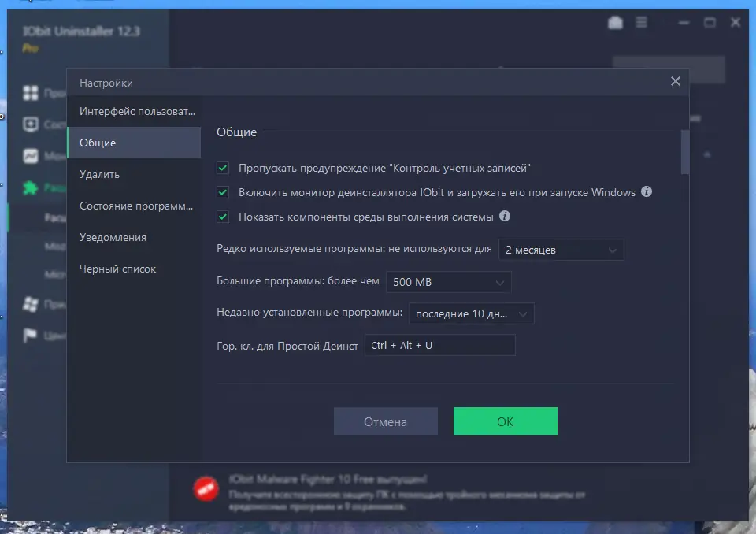Click the Отмена button
Viewport: 756px width, 534px height.
coord(386,421)
